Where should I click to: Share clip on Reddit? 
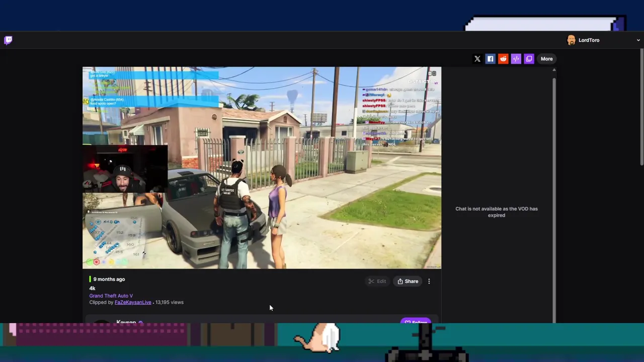tap(503, 59)
